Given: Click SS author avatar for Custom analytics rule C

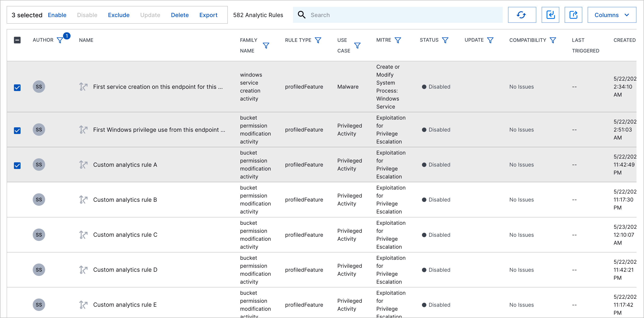Looking at the screenshot, I should pyautogui.click(x=39, y=235).
